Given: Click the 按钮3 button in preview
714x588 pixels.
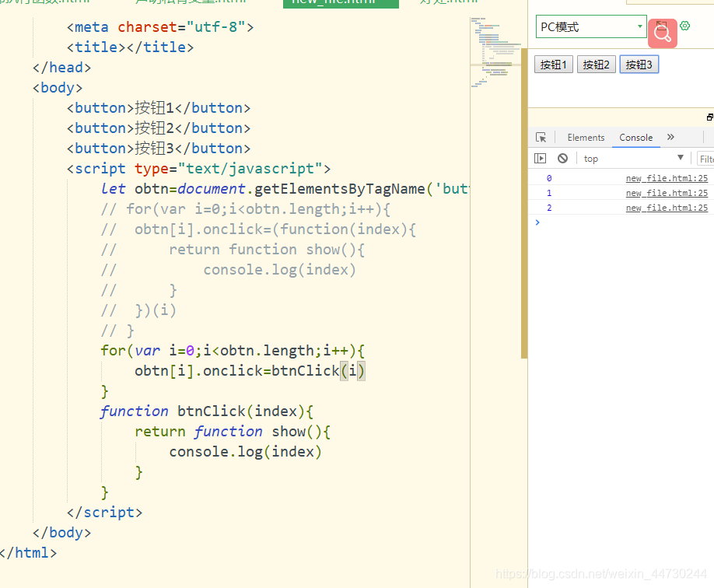Looking at the screenshot, I should (x=639, y=65).
